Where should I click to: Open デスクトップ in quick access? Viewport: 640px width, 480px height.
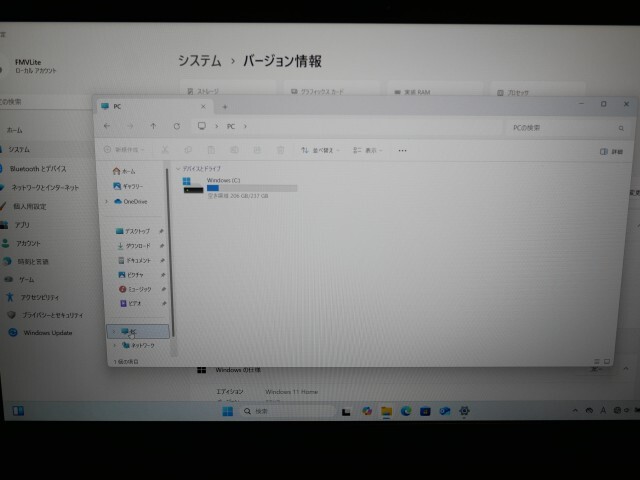133,231
